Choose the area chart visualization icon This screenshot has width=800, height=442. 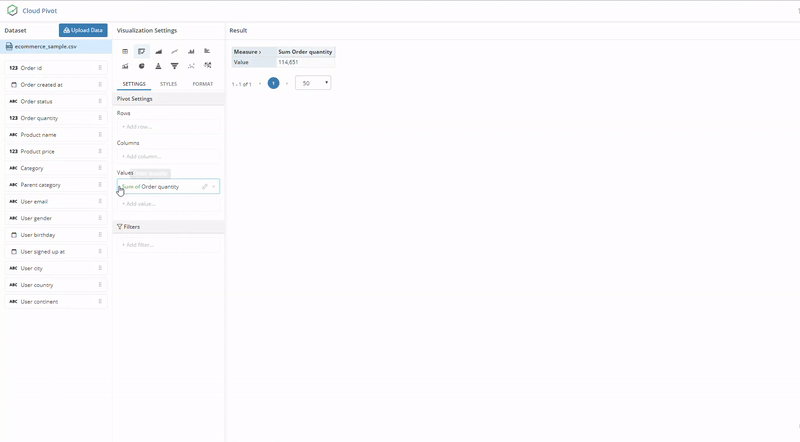tap(158, 51)
